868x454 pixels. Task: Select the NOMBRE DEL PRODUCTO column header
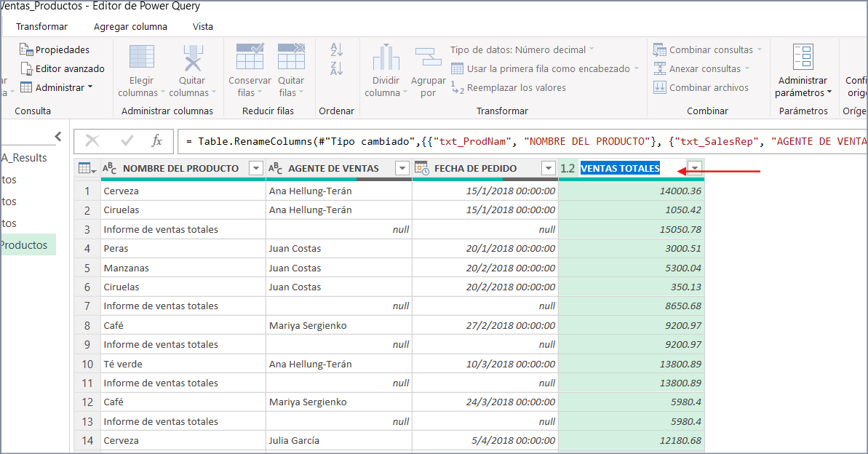pos(180,168)
